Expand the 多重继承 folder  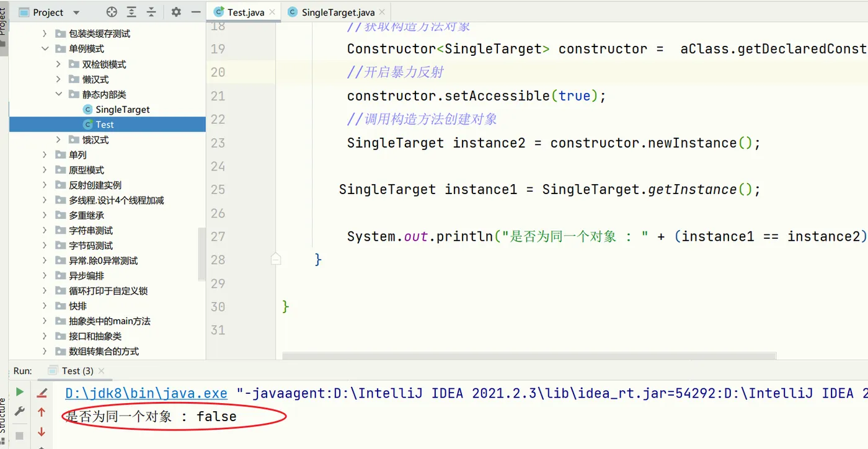(45, 215)
